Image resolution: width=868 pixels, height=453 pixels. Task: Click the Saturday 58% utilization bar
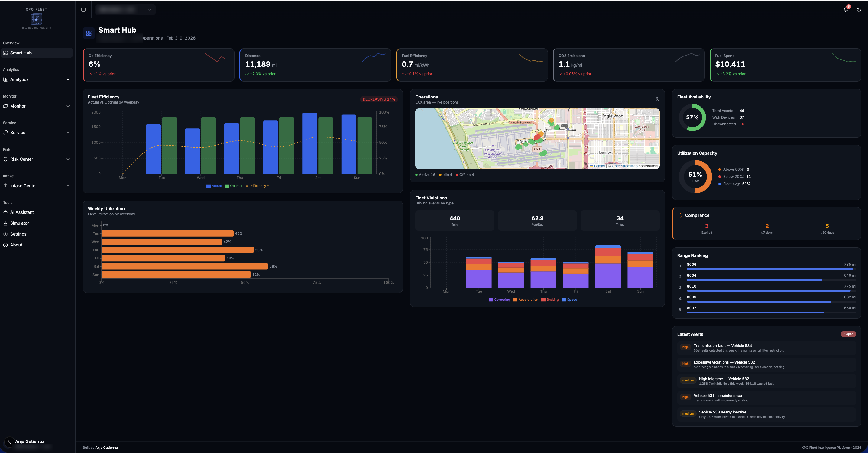(x=185, y=266)
